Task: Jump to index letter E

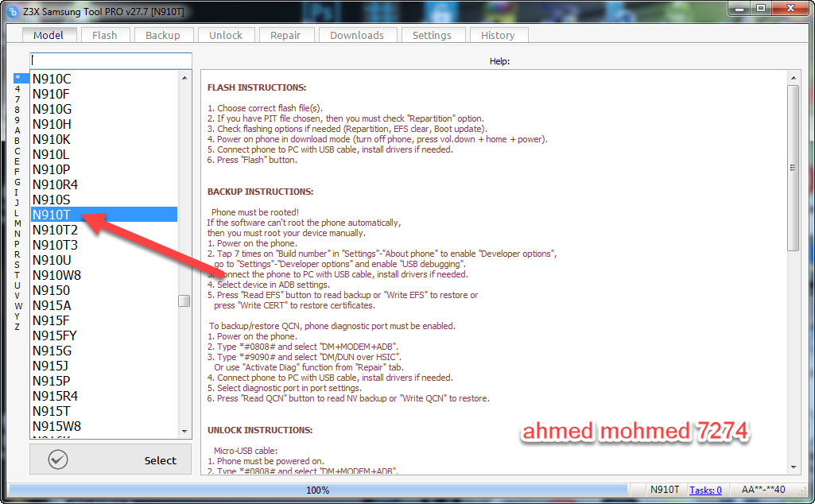Action: click(17, 161)
